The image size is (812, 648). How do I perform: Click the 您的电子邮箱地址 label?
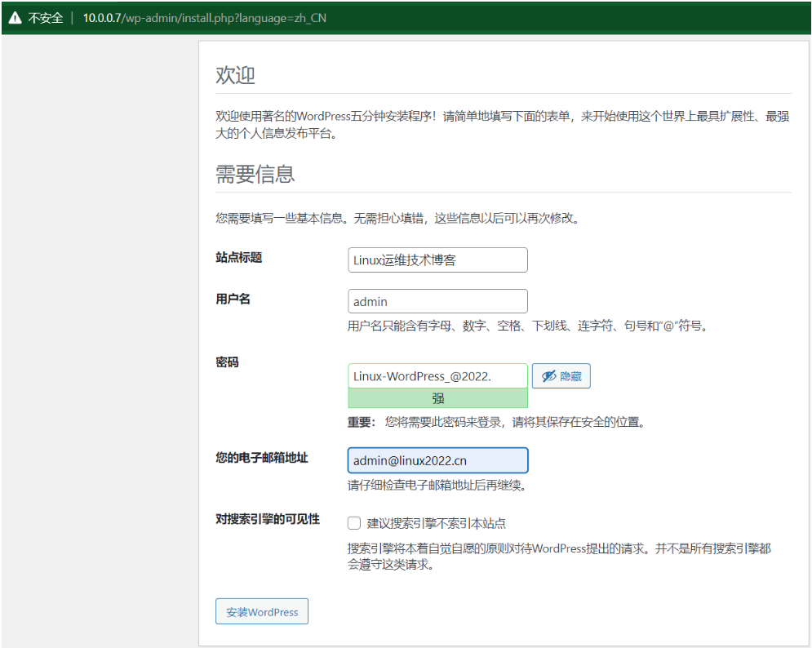(x=262, y=458)
